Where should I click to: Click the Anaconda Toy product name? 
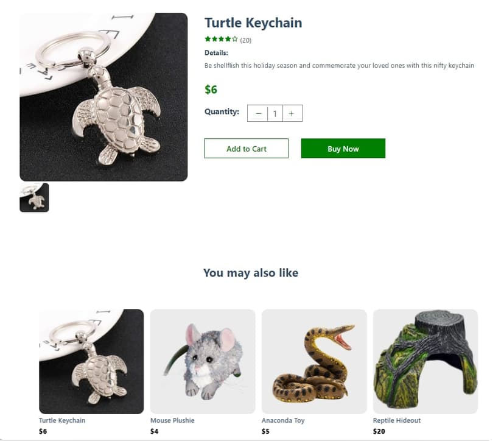coord(283,420)
